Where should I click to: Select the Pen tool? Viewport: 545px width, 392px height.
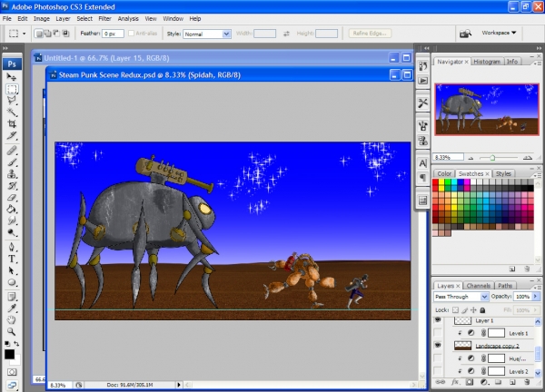tap(12, 247)
